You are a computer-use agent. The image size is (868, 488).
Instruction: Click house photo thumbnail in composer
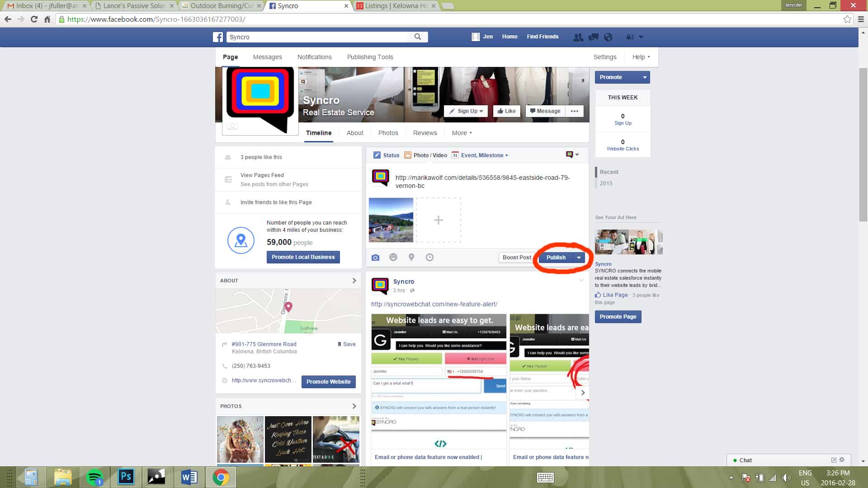pyautogui.click(x=391, y=220)
